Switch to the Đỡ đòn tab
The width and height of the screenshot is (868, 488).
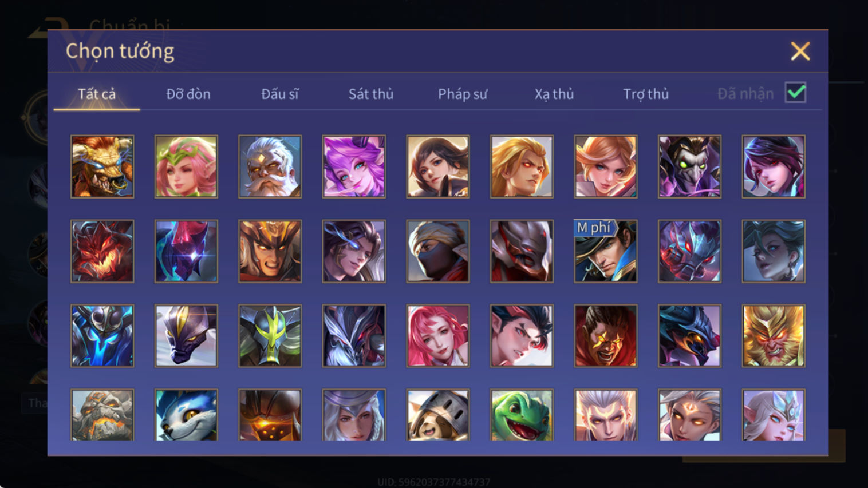click(x=188, y=94)
